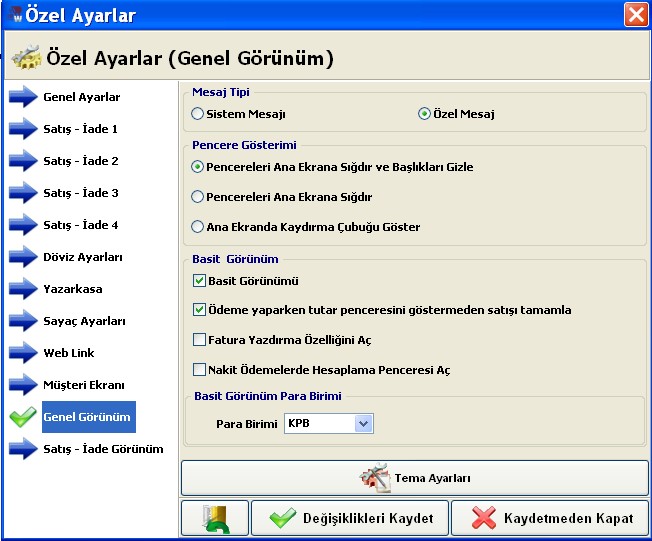Open Döviz Ayarları settings

83,257
